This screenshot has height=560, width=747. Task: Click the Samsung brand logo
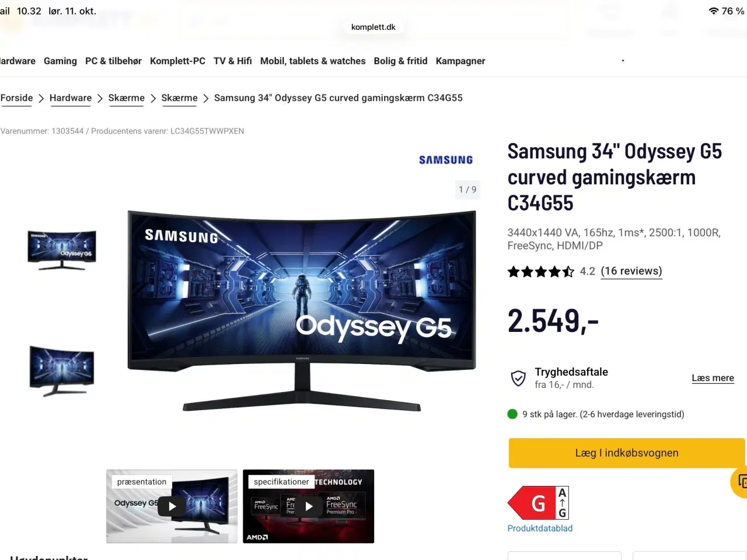click(x=446, y=160)
